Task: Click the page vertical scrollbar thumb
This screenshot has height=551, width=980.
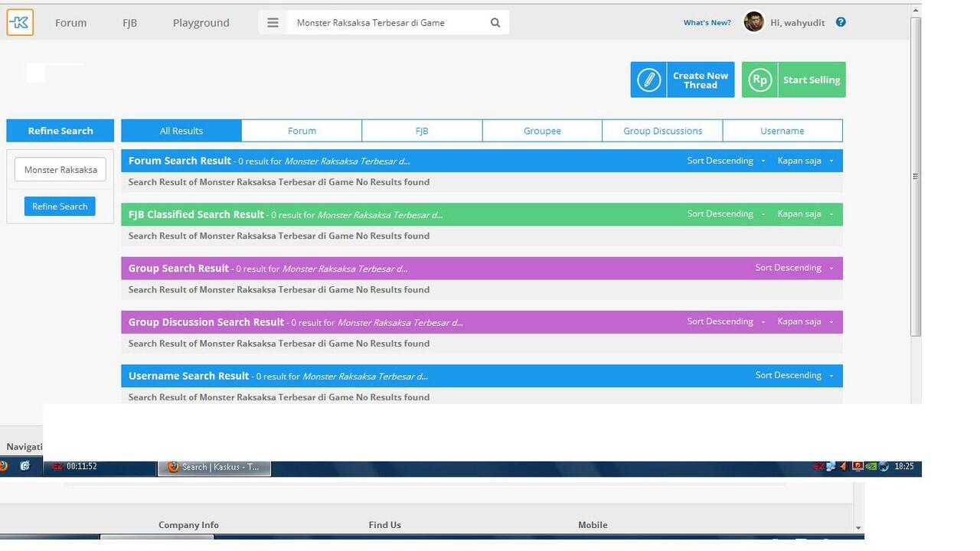Action: [x=915, y=176]
